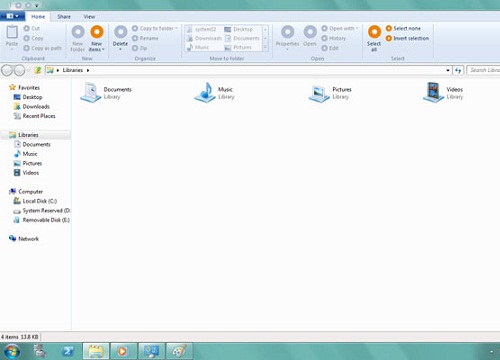Select Computer in the navigation pane

26,192
